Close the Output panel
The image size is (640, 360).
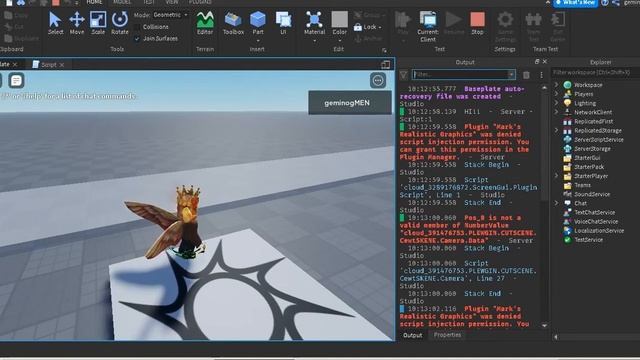tap(544, 62)
